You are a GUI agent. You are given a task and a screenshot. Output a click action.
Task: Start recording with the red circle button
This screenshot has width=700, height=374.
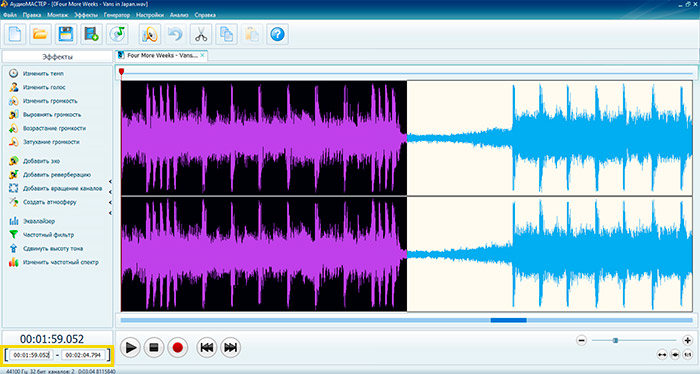(x=178, y=347)
